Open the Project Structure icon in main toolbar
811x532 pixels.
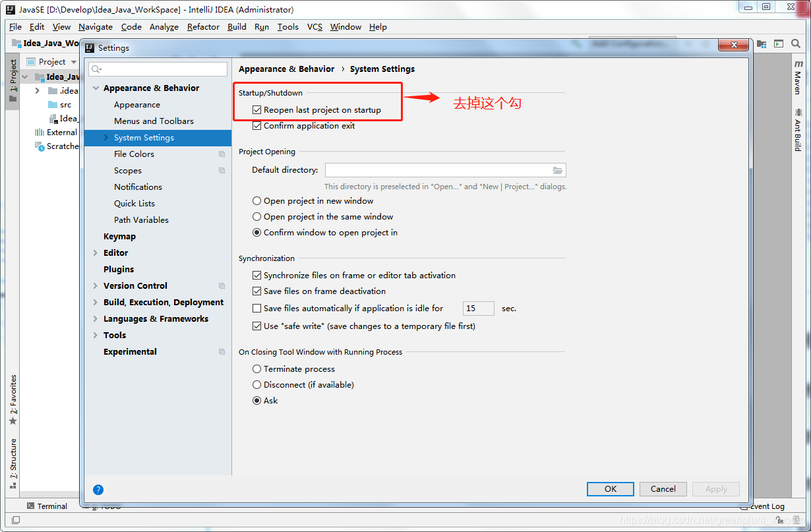762,44
